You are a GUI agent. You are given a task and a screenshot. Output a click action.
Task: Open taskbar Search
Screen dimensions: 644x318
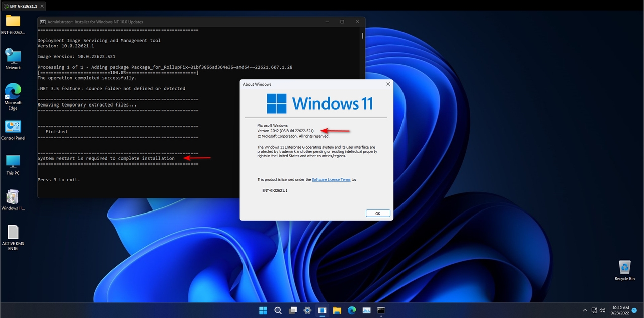coord(278,310)
